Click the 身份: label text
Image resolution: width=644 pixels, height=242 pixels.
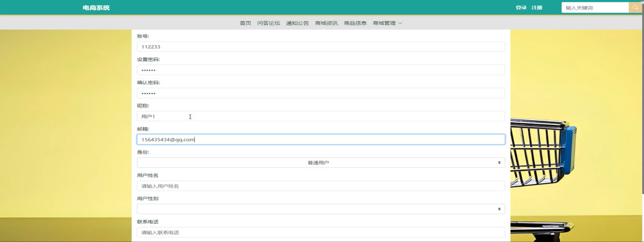(143, 152)
